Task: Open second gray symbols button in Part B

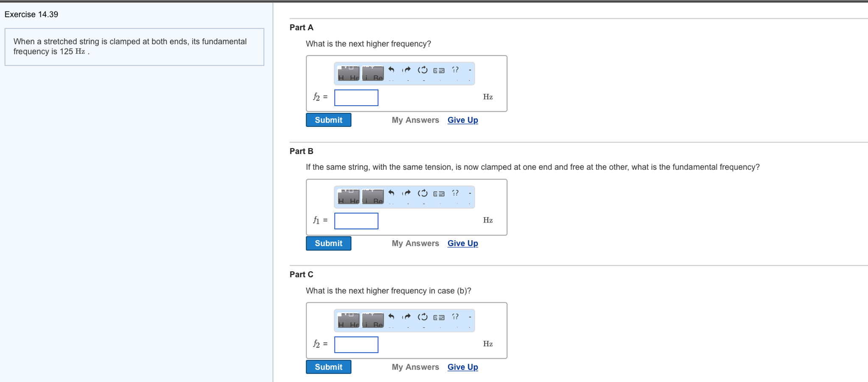Action: tap(373, 197)
